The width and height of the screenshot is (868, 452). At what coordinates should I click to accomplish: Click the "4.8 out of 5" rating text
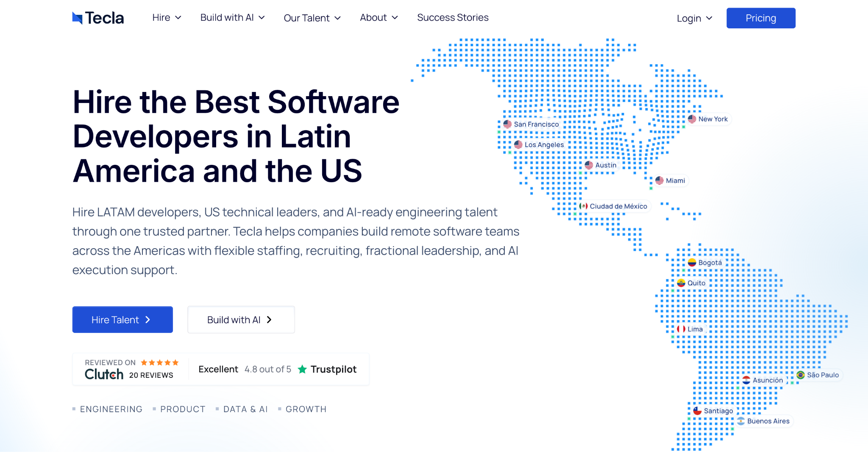[268, 369]
